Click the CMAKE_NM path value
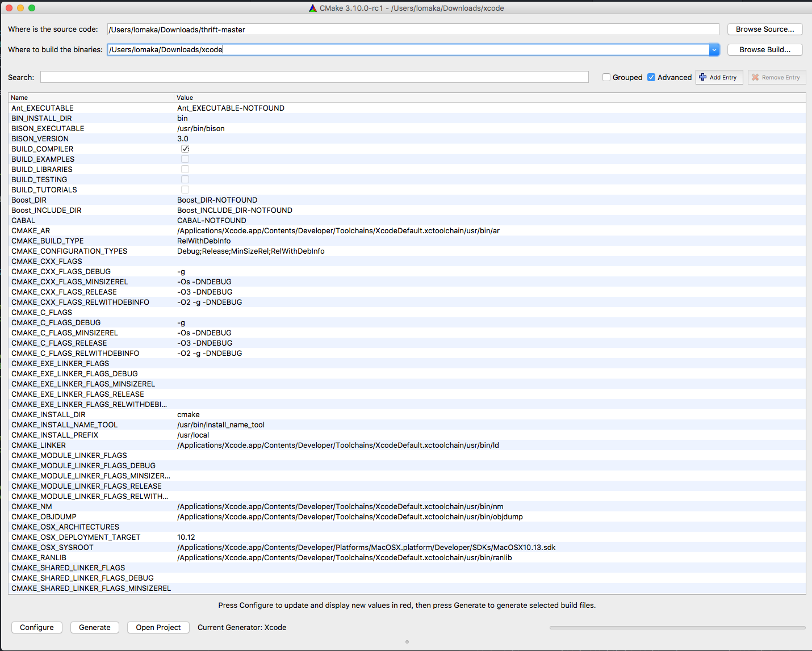 340,506
